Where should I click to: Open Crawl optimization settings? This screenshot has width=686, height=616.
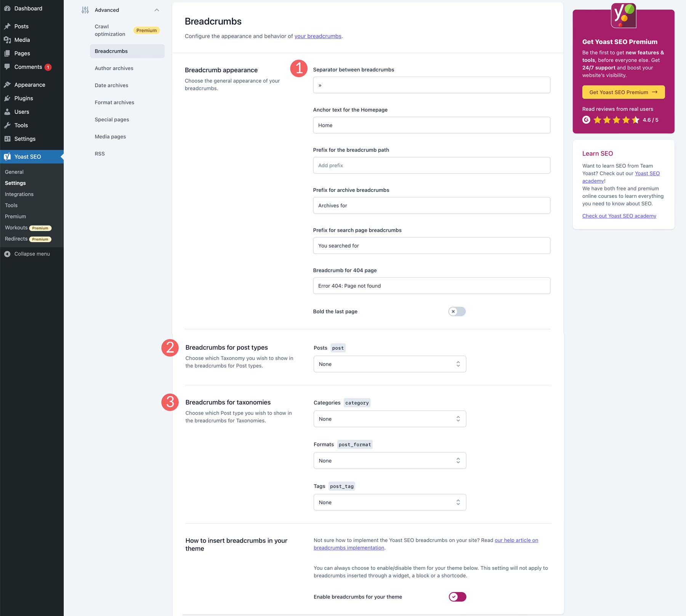pyautogui.click(x=110, y=30)
